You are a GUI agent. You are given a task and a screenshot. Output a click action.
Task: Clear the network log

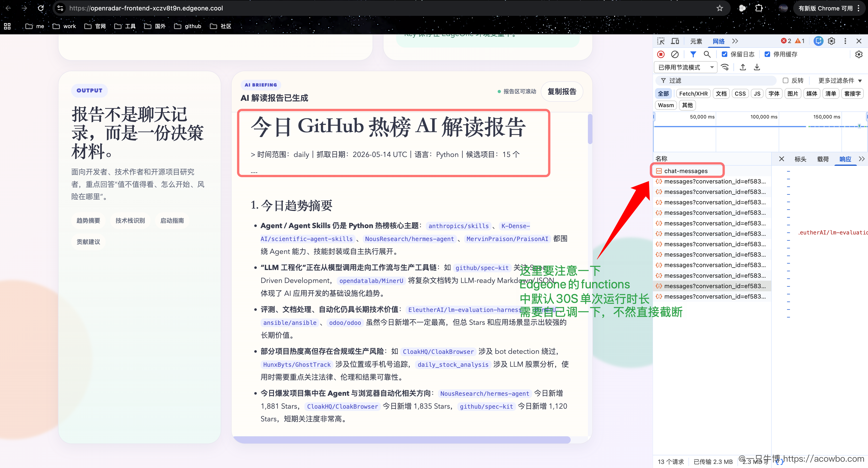[675, 54]
